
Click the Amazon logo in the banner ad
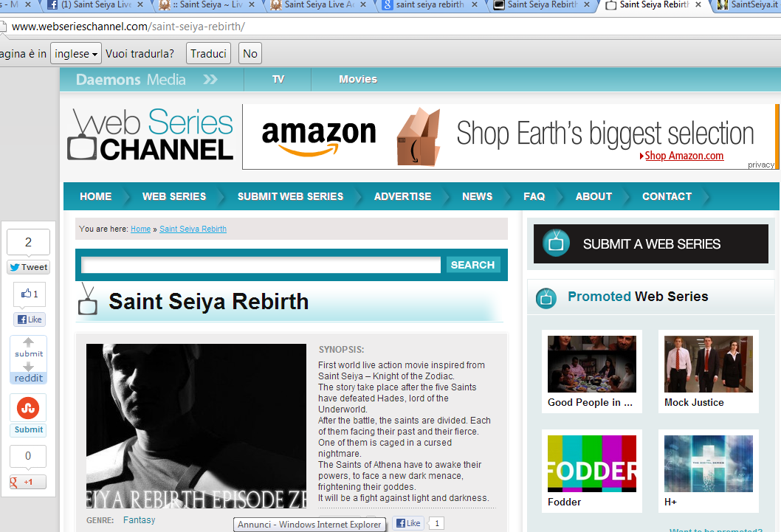[319, 138]
